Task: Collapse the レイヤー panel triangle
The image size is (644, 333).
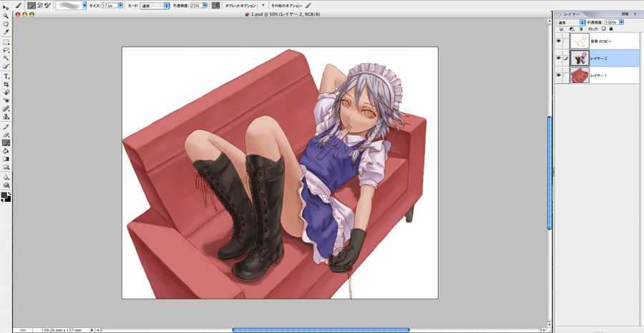Action: (559, 14)
